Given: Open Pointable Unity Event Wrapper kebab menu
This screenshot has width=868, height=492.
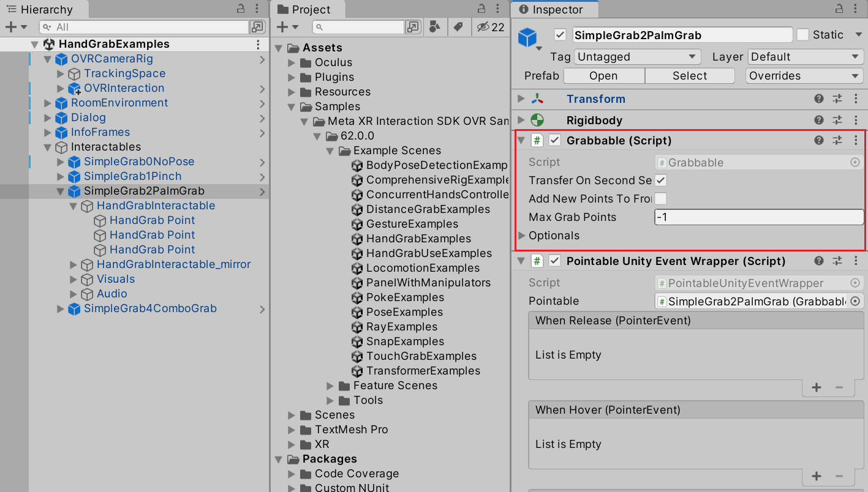Looking at the screenshot, I should [856, 261].
